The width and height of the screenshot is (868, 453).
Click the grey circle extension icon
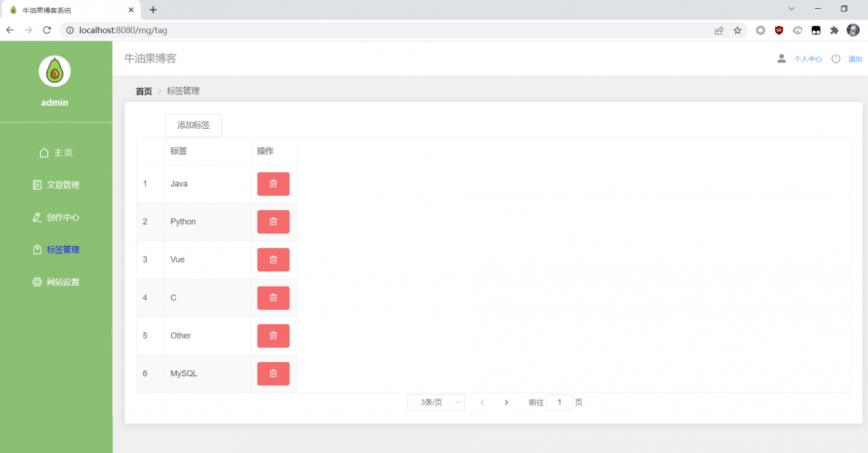pyautogui.click(x=761, y=30)
